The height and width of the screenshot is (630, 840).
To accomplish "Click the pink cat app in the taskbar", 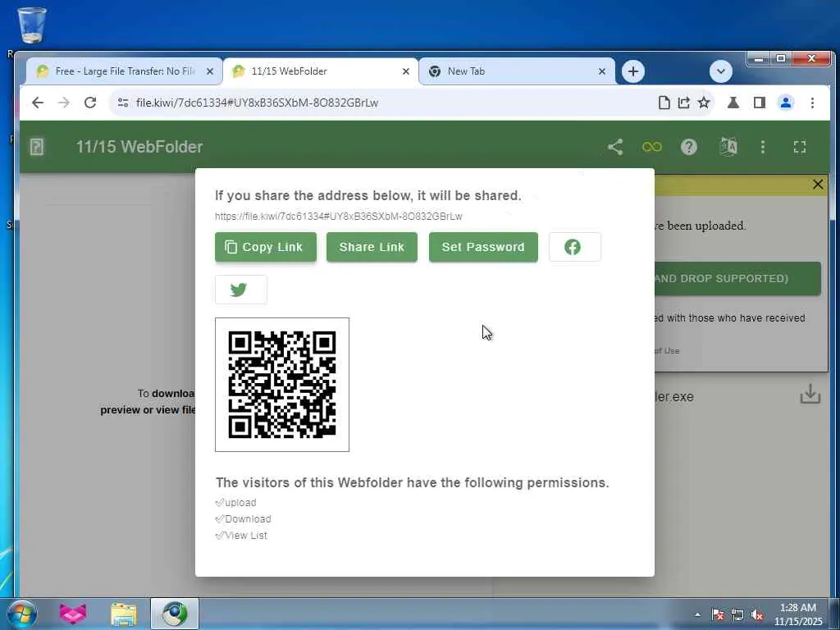I will tap(73, 614).
